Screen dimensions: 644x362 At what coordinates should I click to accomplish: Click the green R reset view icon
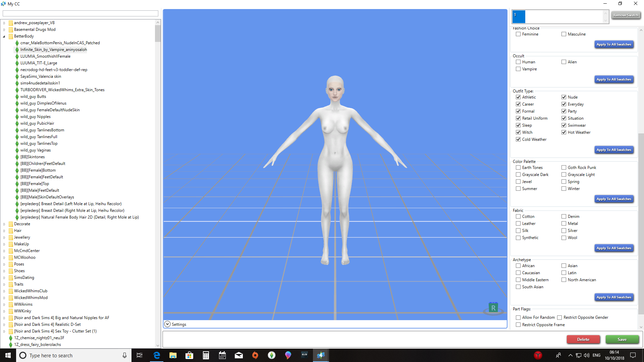pyautogui.click(x=493, y=308)
